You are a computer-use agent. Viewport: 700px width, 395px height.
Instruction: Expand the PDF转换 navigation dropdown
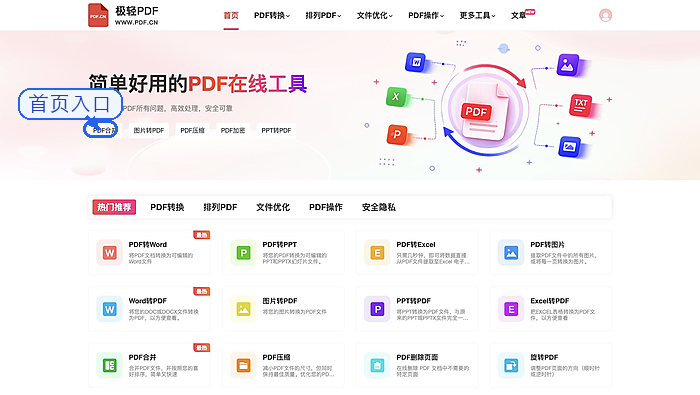[272, 16]
